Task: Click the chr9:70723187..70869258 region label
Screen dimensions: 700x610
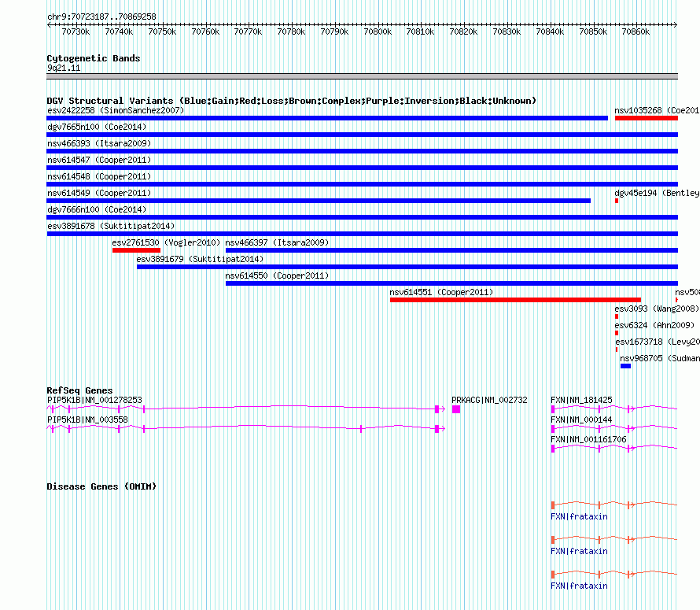Action: [x=101, y=17]
